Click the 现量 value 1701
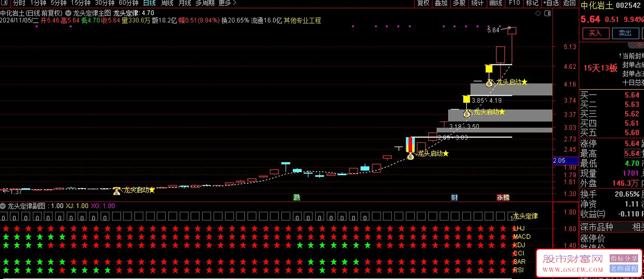644x279 pixels. (x=630, y=173)
